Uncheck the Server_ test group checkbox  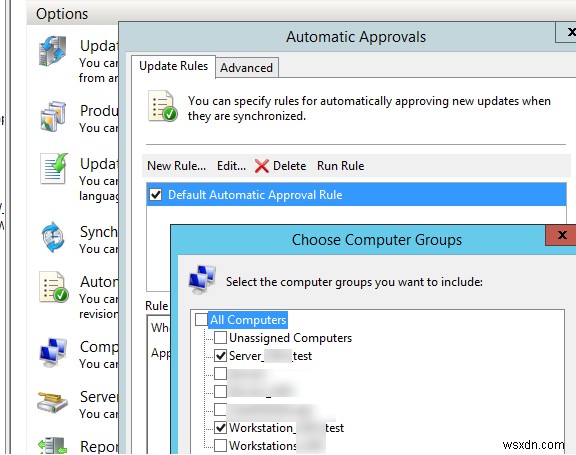click(220, 355)
